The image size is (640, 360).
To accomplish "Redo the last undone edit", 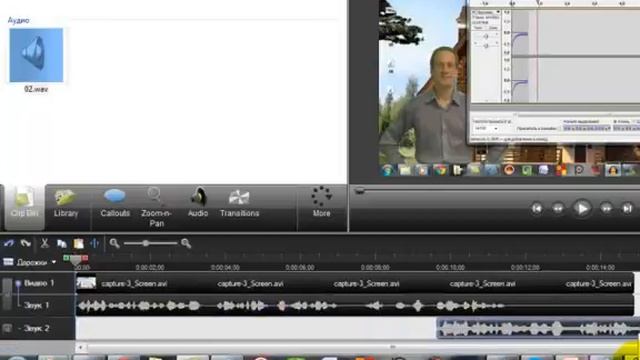I will point(26,244).
